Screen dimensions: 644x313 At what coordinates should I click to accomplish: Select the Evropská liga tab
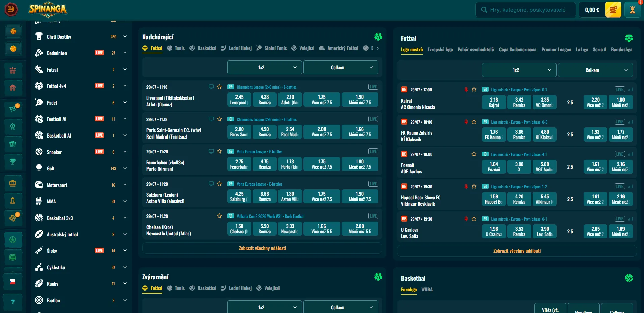pos(440,50)
